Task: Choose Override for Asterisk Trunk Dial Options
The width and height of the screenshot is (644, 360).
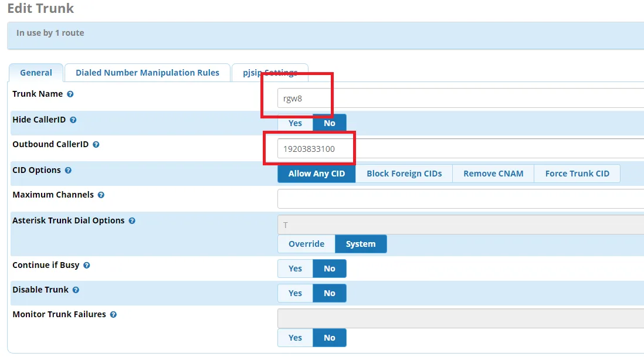Action: pos(306,244)
